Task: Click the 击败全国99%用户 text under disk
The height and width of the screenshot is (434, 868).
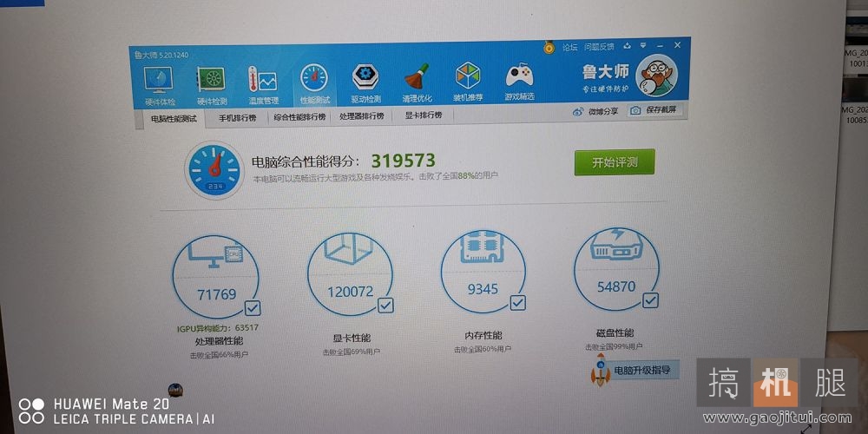Action: (614, 347)
